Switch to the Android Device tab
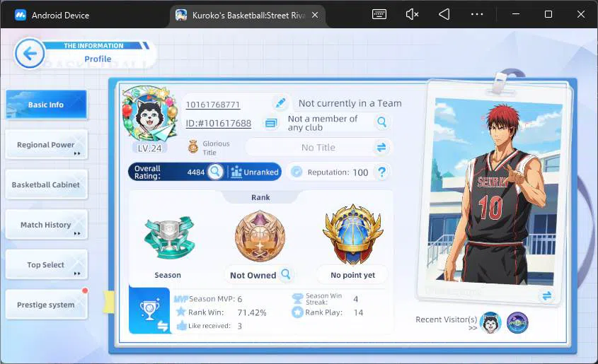This screenshot has height=364, width=598. point(52,16)
